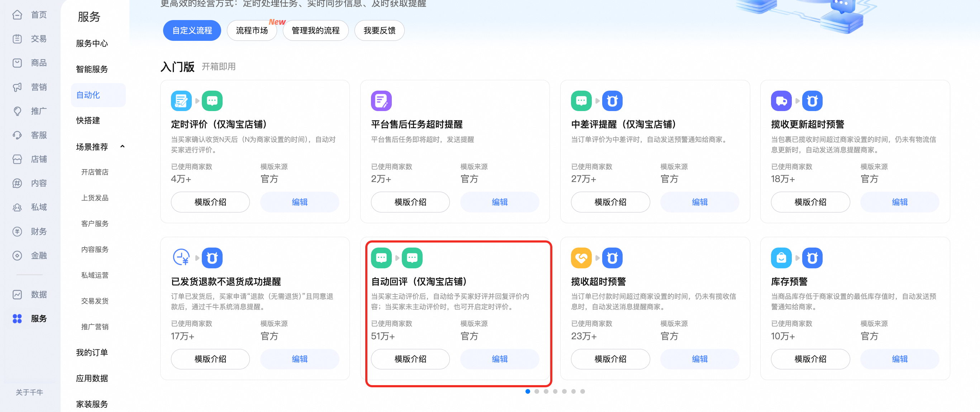Click the 内容 hashtag icon in sidebar
The height and width of the screenshot is (412, 980).
pos(17,183)
